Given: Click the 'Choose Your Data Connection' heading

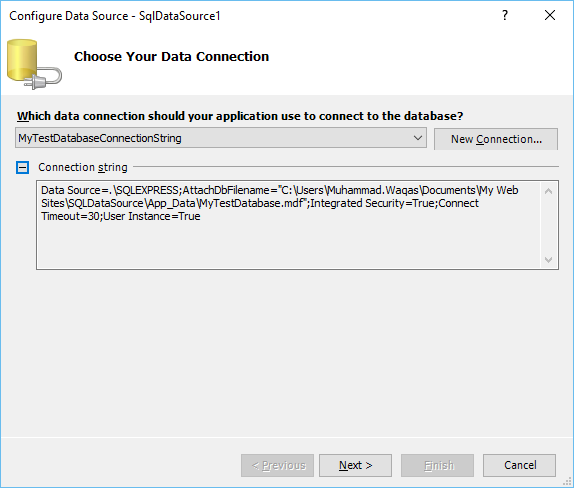Looking at the screenshot, I should 171,56.
